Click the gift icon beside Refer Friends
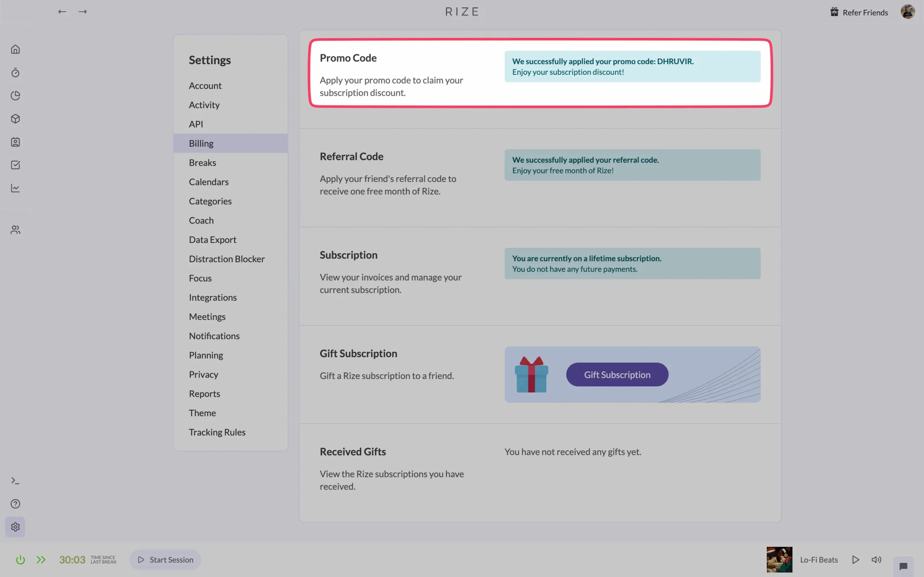The image size is (924, 577). coord(834,12)
